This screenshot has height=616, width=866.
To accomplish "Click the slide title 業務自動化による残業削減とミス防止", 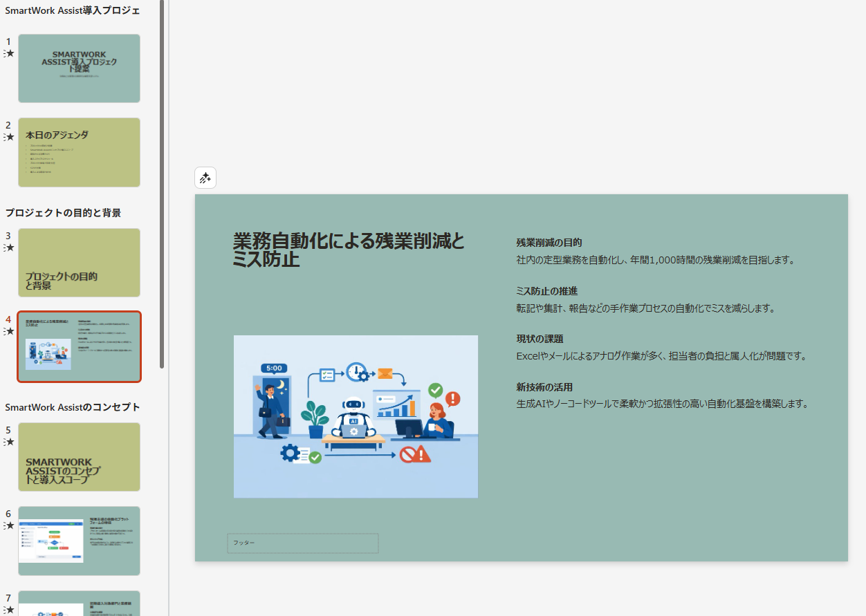I will click(x=349, y=250).
